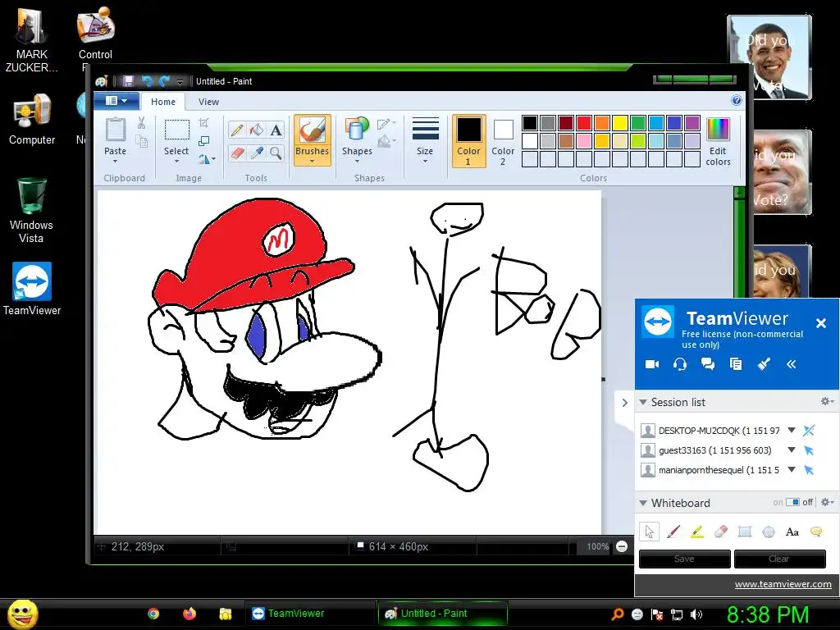Select the Eraser tool in Paint
This screenshot has width=840, height=630.
[x=237, y=153]
